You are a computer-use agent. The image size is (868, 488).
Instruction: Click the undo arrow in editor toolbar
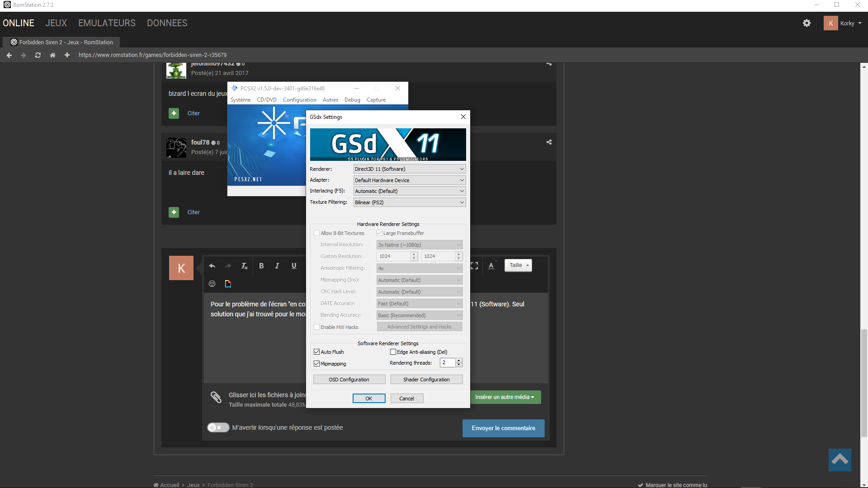(212, 266)
